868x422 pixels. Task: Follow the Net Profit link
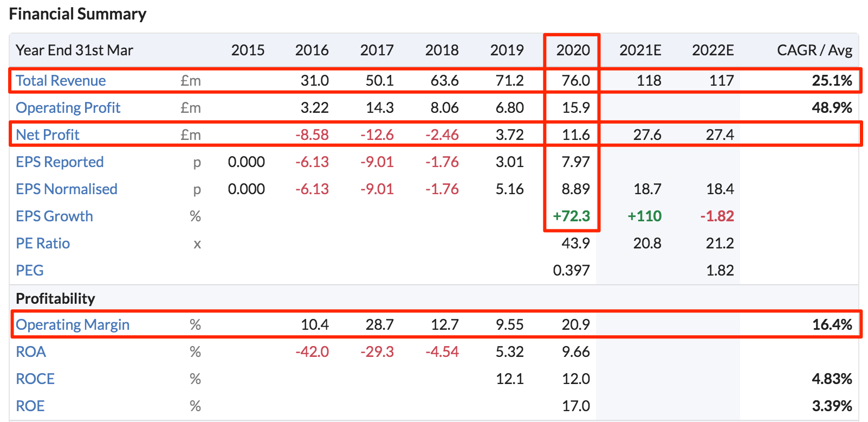48,135
